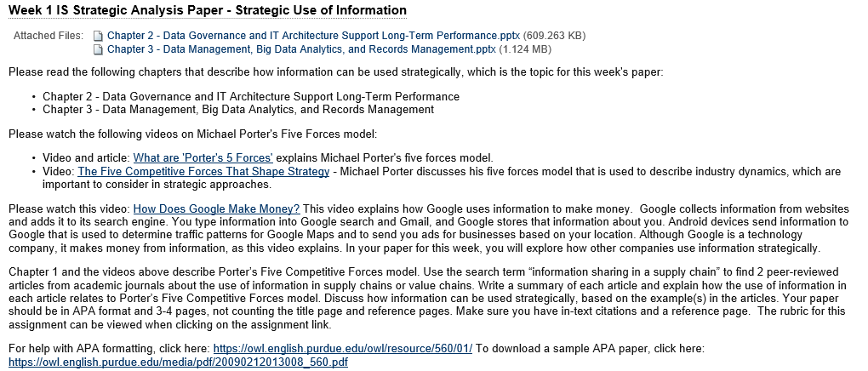Click the file icon beside the Chapter 2 attachment

click(x=98, y=36)
